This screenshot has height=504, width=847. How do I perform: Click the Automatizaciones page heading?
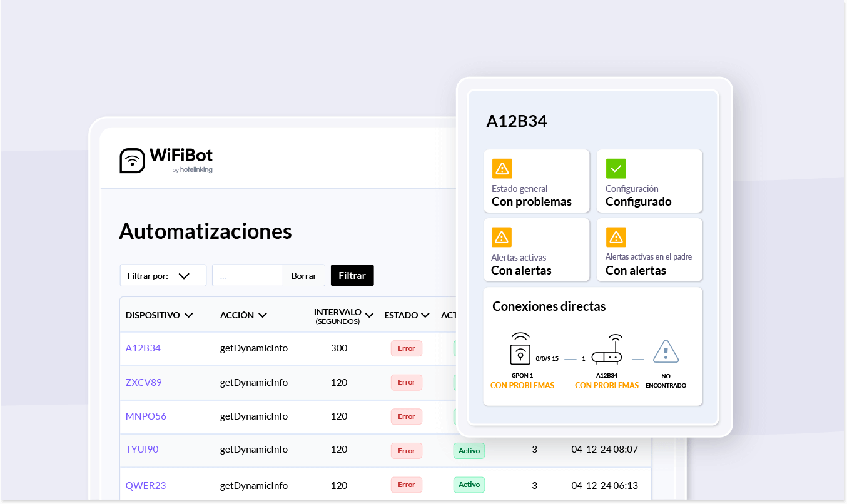[x=206, y=231]
